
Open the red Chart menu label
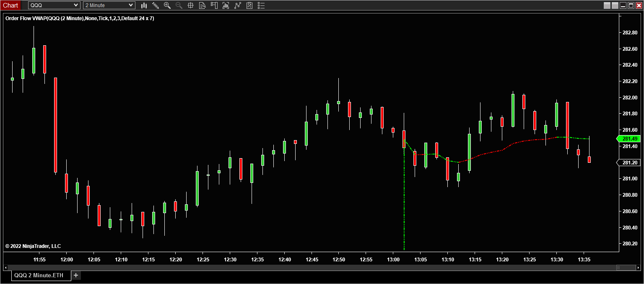point(10,5)
